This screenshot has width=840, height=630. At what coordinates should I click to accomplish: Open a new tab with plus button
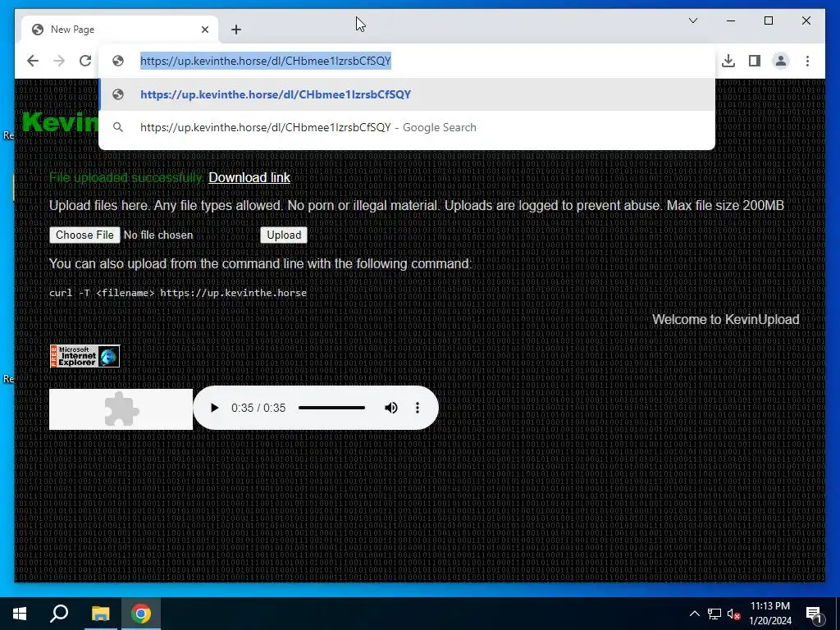click(x=236, y=30)
